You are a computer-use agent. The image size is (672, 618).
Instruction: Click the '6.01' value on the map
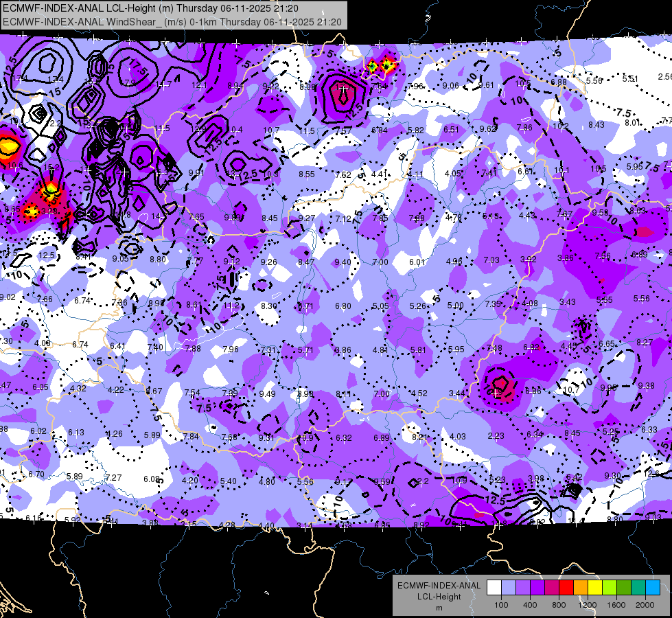(x=417, y=262)
